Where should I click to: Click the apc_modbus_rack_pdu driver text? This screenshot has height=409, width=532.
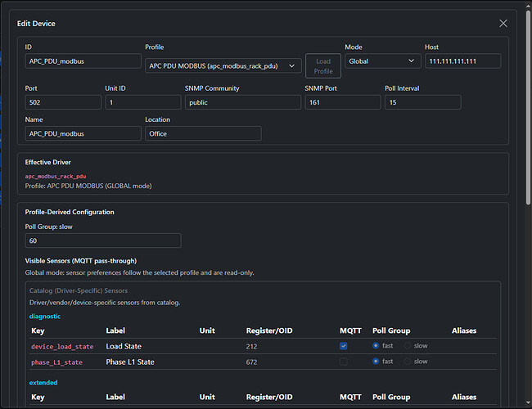(56, 177)
